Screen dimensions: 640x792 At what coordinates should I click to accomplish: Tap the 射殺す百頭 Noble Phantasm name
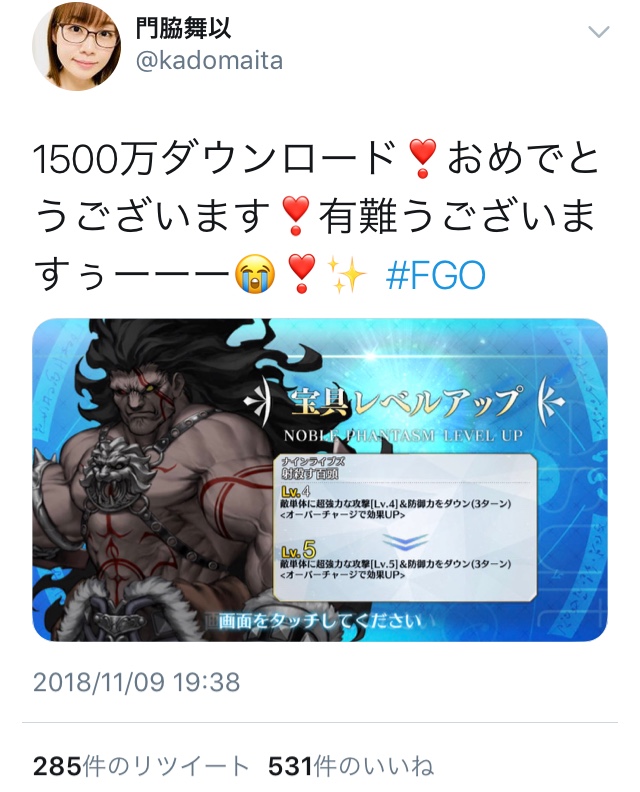(x=310, y=473)
